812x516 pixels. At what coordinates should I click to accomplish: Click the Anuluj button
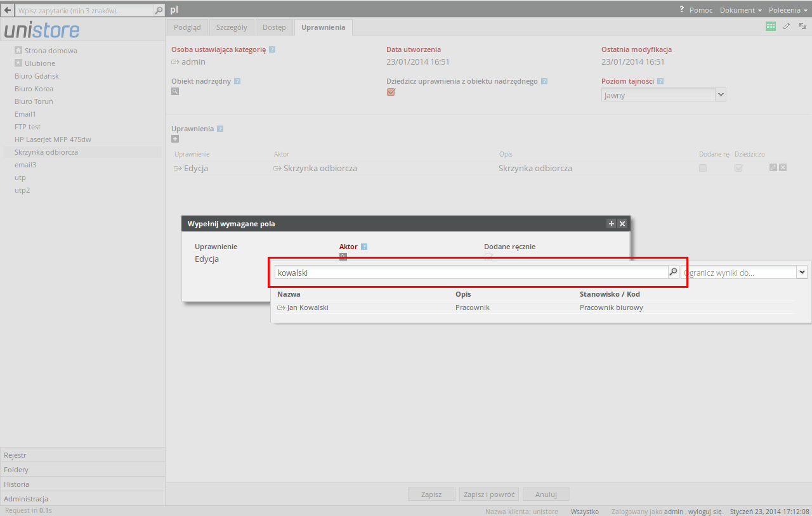[x=546, y=494]
